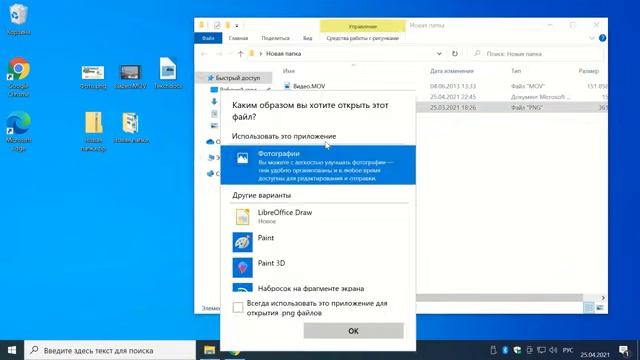
Task: Open Windows Security tray icon
Action: [x=517, y=350]
